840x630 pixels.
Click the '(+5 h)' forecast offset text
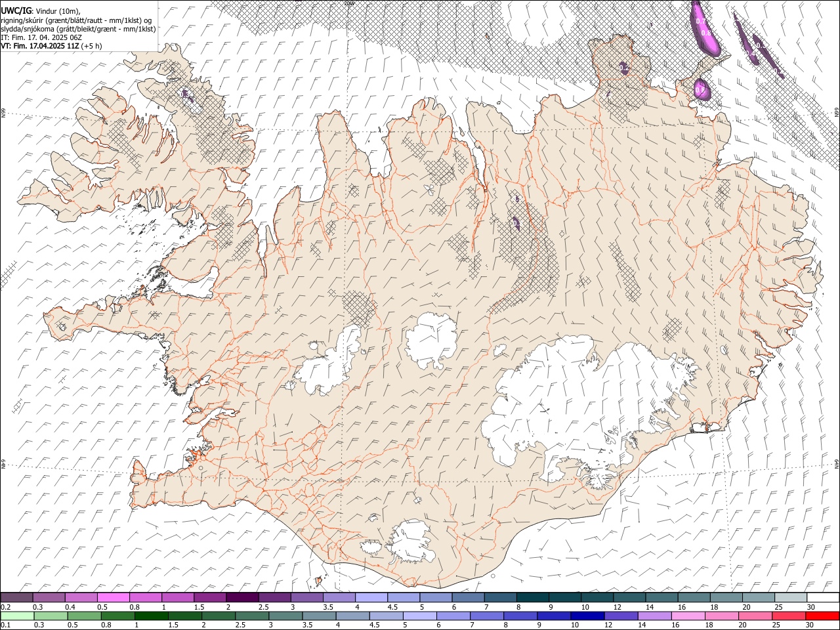click(x=91, y=46)
